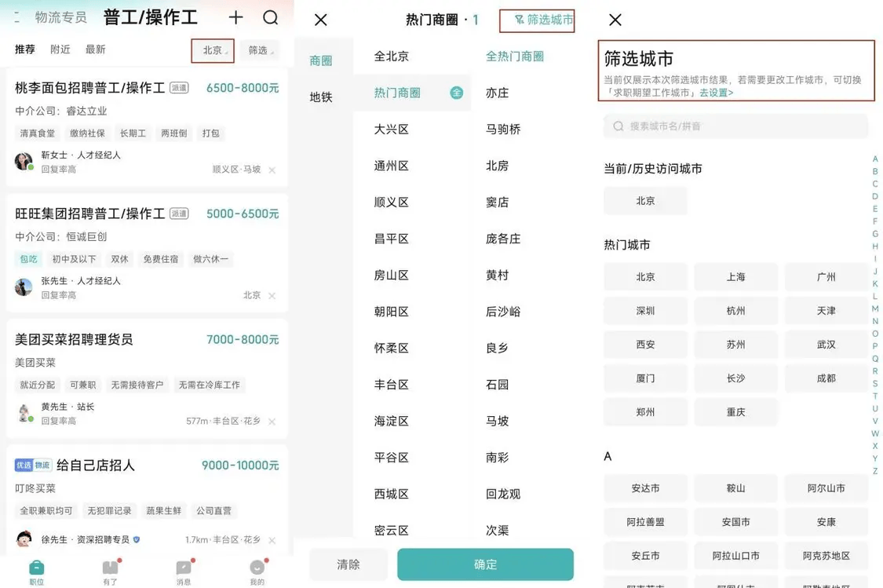Toggle 回龙观 business area
883x588 pixels.
[x=503, y=494]
